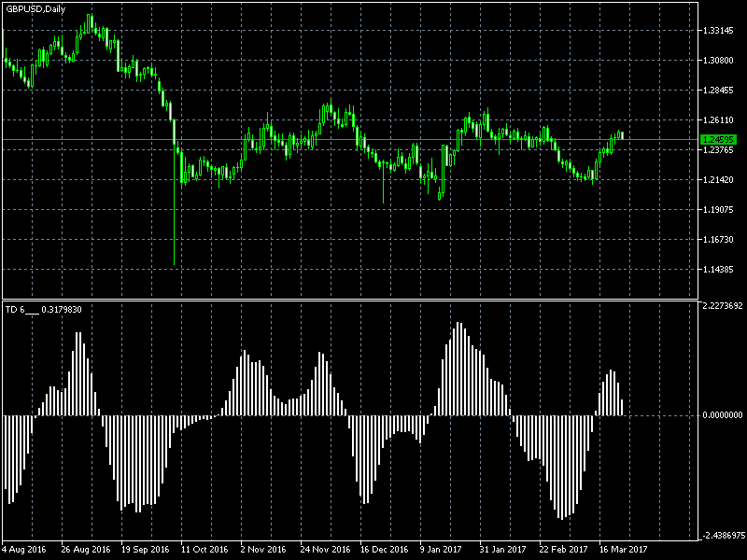Click the 22 Feb 2017 date label
The image size is (747, 560).
point(564,550)
